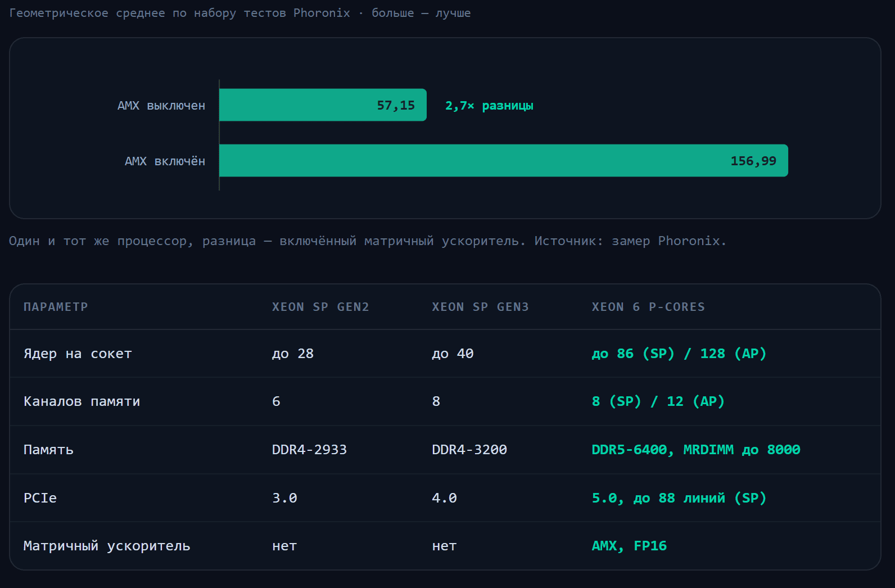Screen dimensions: 895x588
Task: Click the 'AMX, FP16' cell
Action: point(629,546)
